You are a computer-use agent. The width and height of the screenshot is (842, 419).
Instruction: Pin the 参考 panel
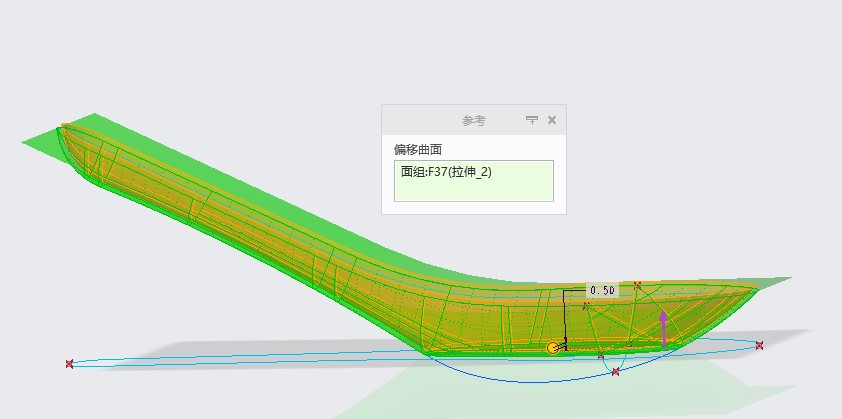532,120
